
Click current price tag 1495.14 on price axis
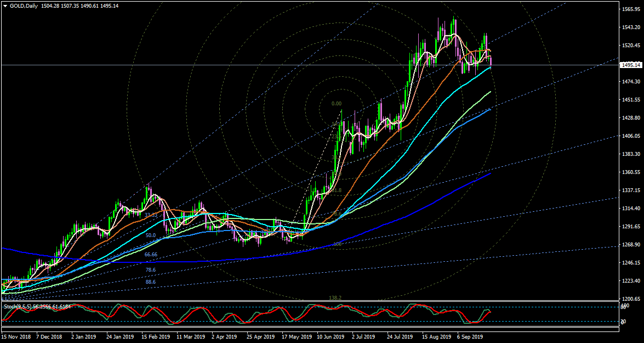[631, 65]
